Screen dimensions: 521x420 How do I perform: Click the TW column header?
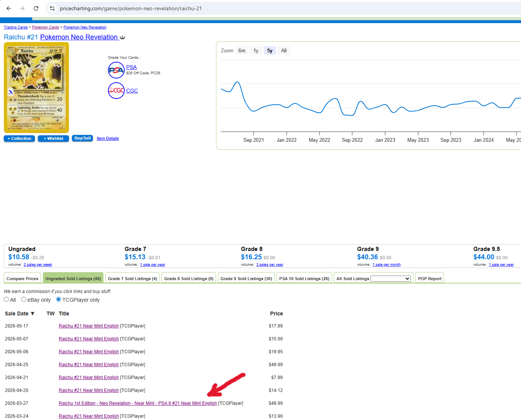50,313
